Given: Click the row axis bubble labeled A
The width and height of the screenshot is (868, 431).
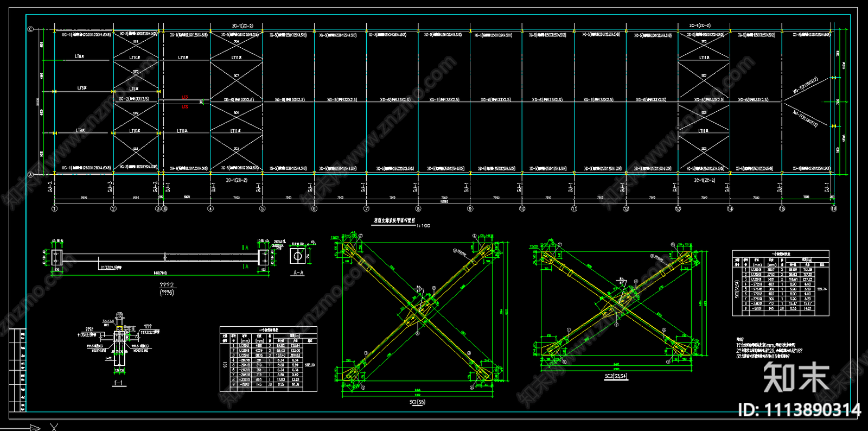Looking at the screenshot, I should point(30,174).
